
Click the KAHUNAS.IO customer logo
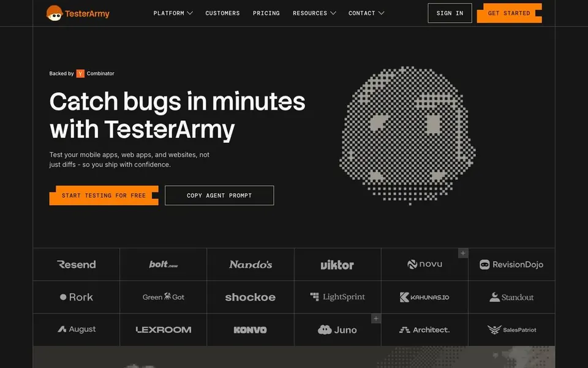click(424, 297)
